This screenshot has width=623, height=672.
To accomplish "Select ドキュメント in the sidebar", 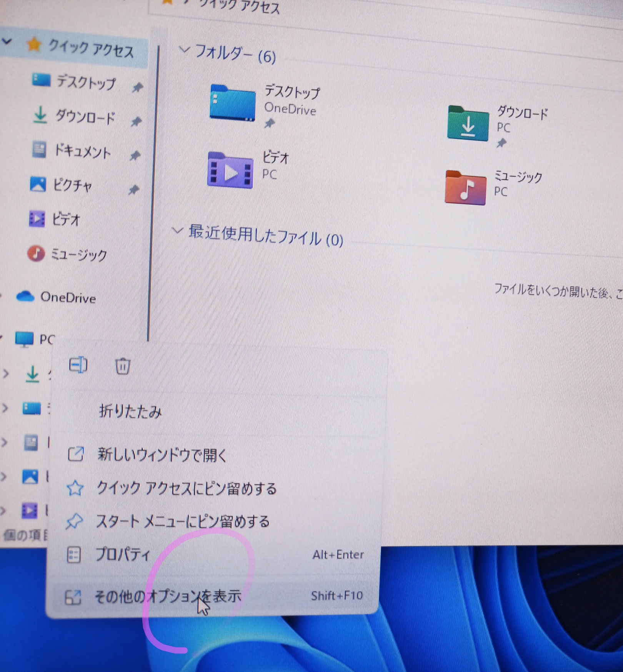I will 82,151.
